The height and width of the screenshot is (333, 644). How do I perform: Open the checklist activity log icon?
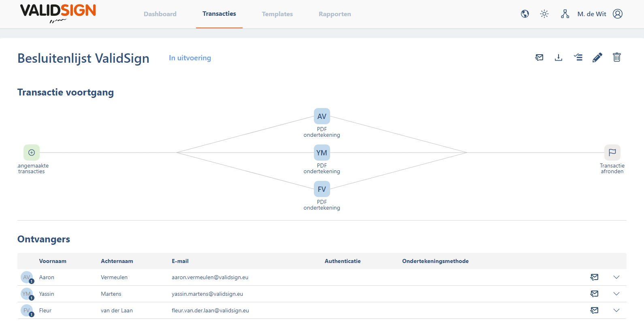(x=578, y=57)
